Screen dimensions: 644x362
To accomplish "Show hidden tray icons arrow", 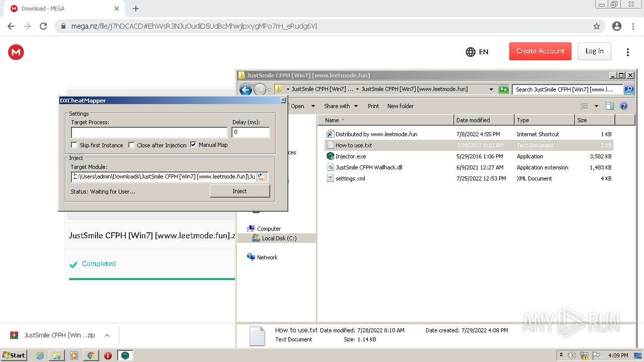I will pos(561,355).
